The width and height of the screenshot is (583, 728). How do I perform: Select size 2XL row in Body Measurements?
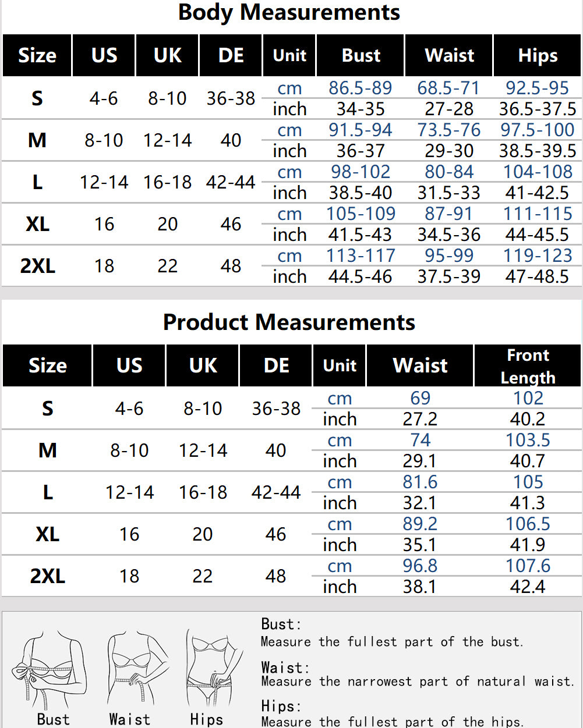click(291, 266)
